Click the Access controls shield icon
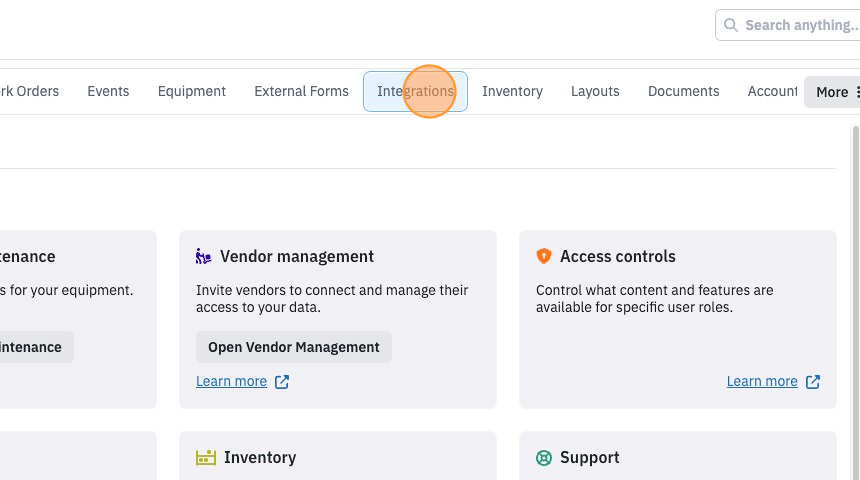 pyautogui.click(x=544, y=256)
